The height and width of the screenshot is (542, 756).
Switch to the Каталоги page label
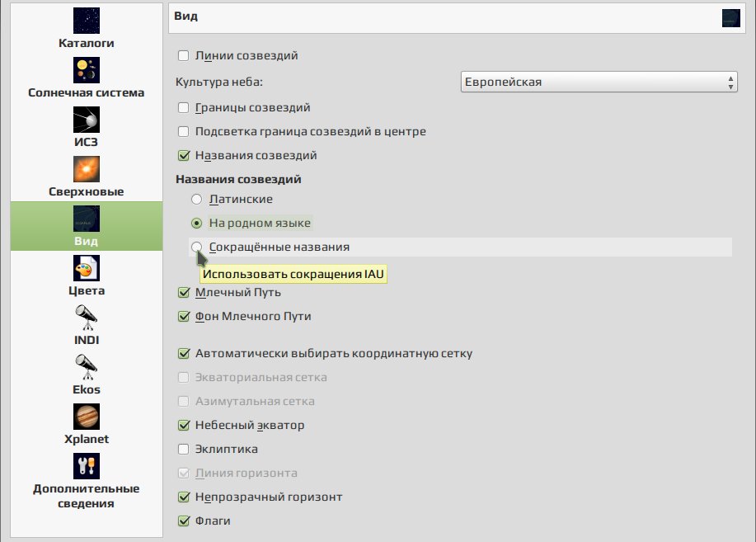click(87, 43)
